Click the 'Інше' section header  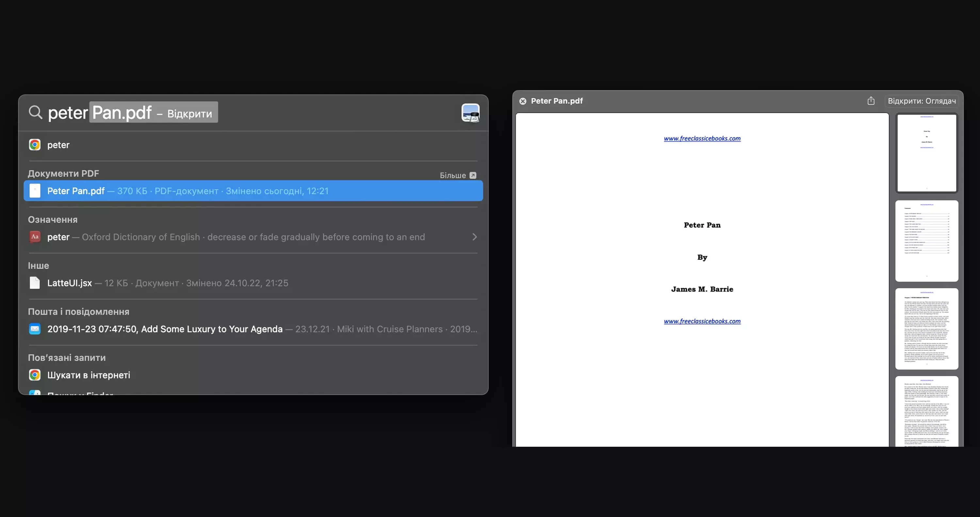click(x=39, y=266)
